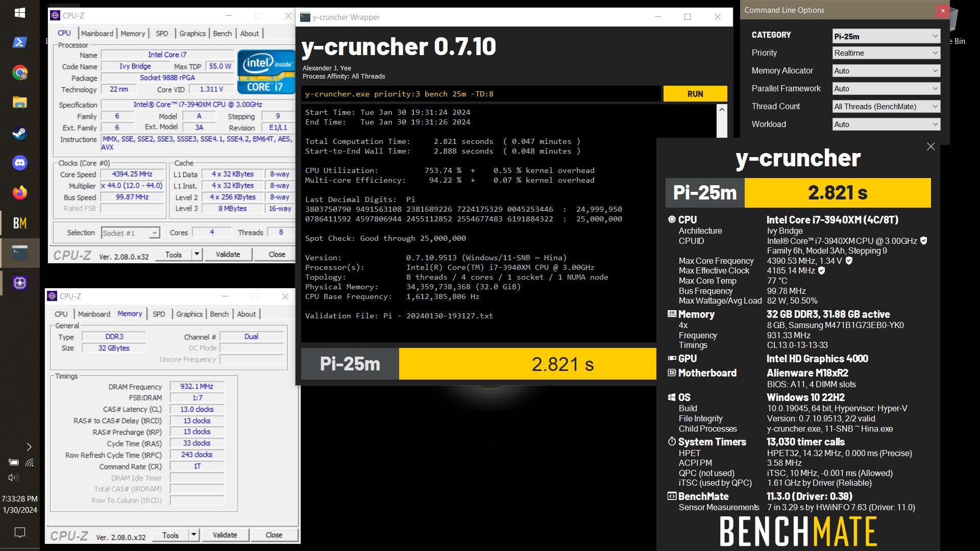Image resolution: width=980 pixels, height=551 pixels.
Task: Open the Thread Count dropdown
Action: point(886,107)
